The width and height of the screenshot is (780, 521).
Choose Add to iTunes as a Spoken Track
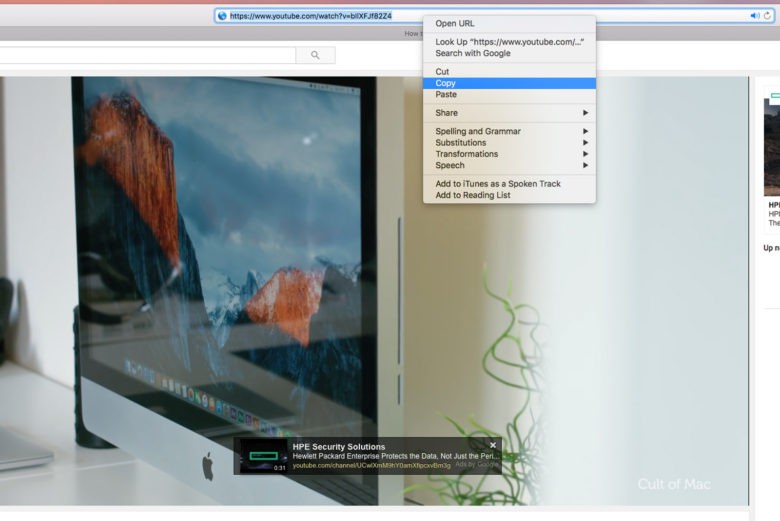498,184
